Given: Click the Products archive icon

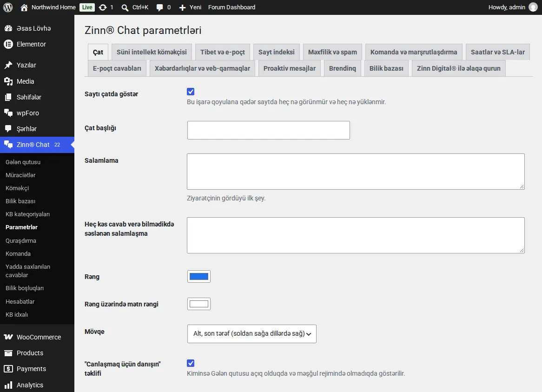Looking at the screenshot, I should pos(8,353).
